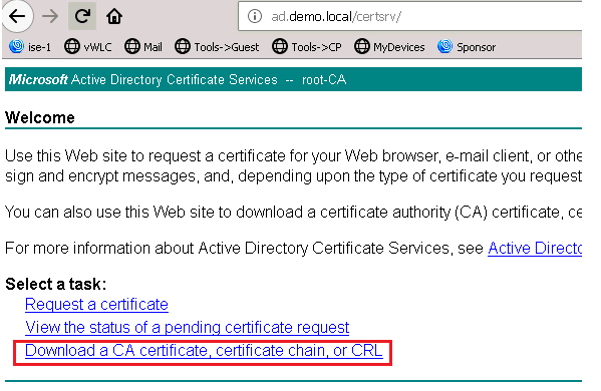Open the Mail bookmark
The height and width of the screenshot is (391, 601).
(x=143, y=47)
